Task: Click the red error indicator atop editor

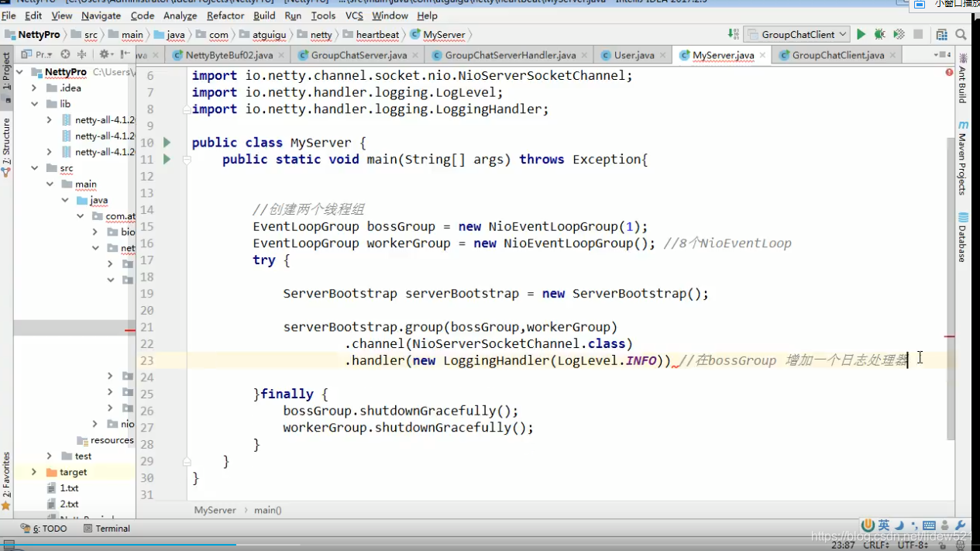Action: pyautogui.click(x=949, y=72)
